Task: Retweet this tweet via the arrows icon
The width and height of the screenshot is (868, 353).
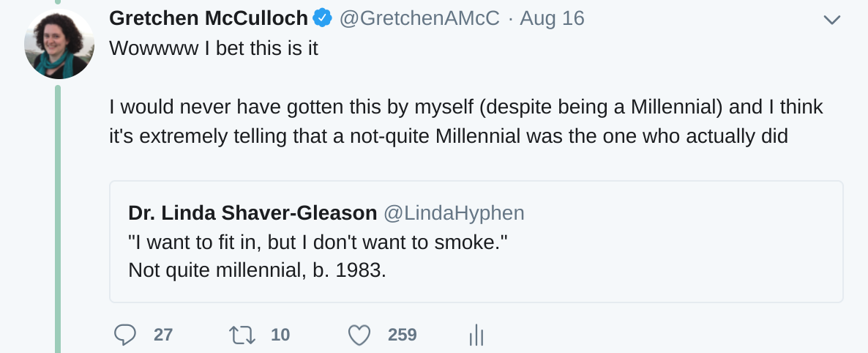Action: 241,335
